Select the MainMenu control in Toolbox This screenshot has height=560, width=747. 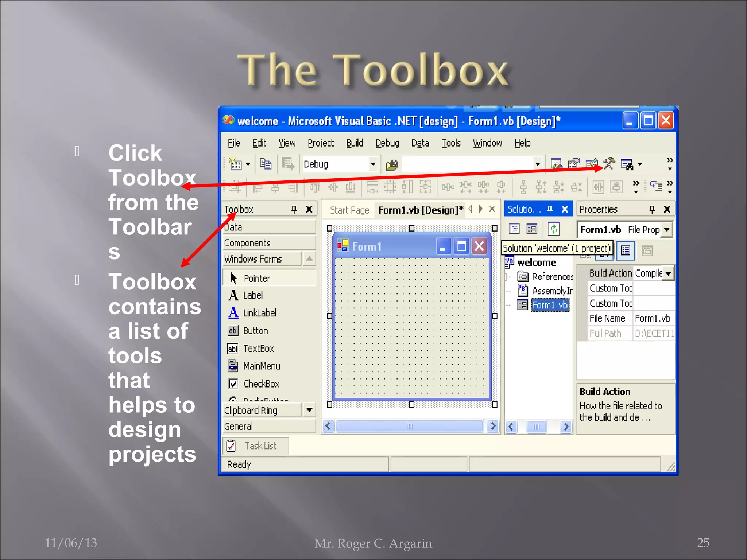[261, 366]
